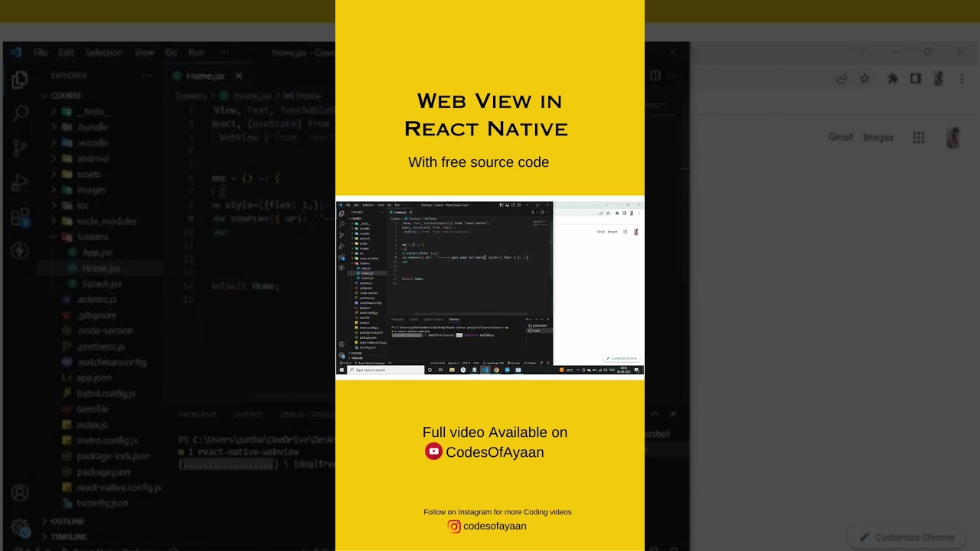Open File Explorer from the taskbar
The height and width of the screenshot is (551, 980).
pyautogui.click(x=452, y=370)
